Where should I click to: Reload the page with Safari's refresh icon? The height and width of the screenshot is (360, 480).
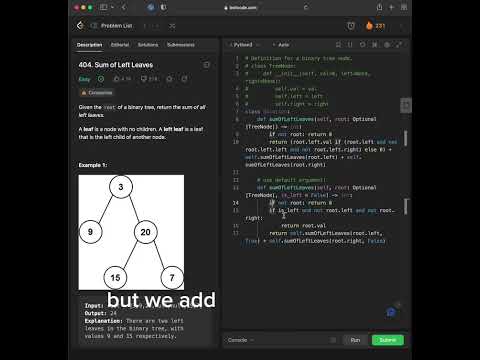(306, 7)
